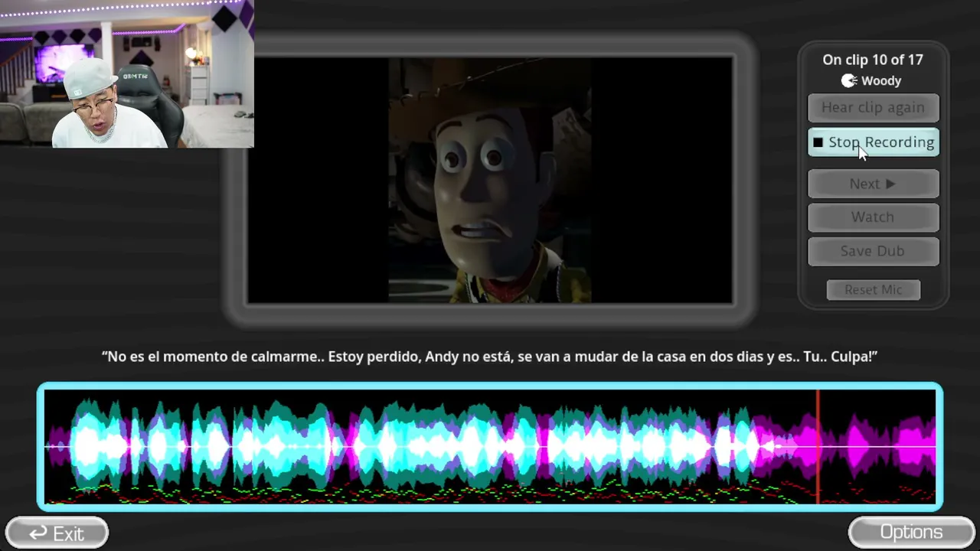980x551 pixels.
Task: Open the Options menu
Action: click(x=911, y=532)
